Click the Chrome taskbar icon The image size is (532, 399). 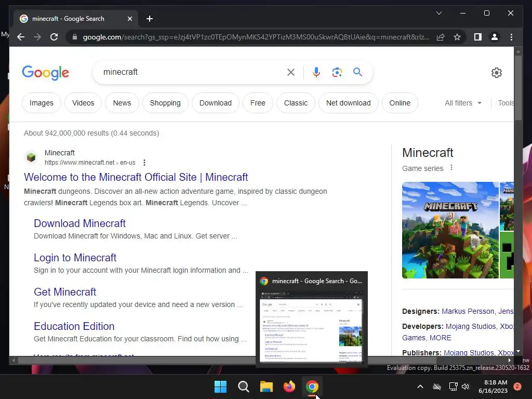pyautogui.click(x=312, y=387)
